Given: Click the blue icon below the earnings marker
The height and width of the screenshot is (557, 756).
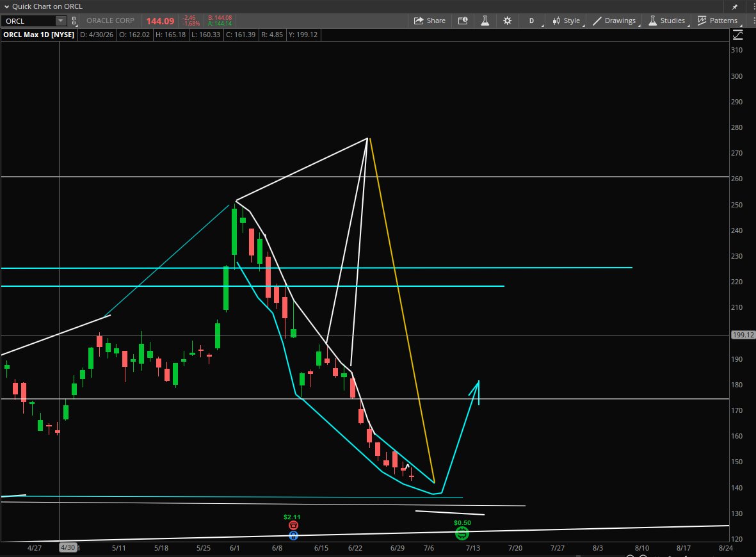Looking at the screenshot, I should 293,536.
